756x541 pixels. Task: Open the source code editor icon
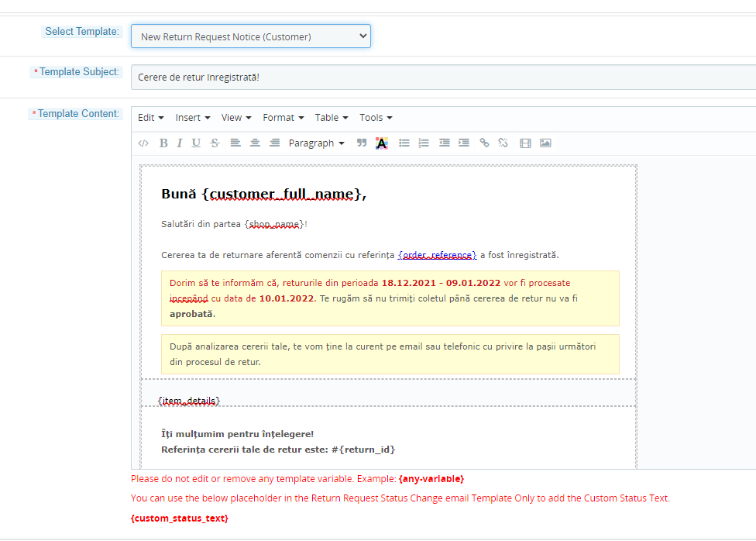click(143, 143)
